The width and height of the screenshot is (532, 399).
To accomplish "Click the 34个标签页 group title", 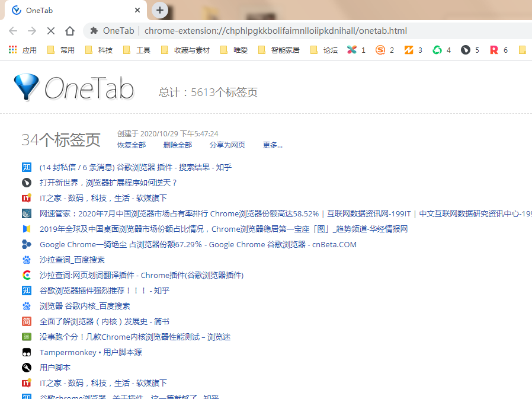I will point(61,139).
